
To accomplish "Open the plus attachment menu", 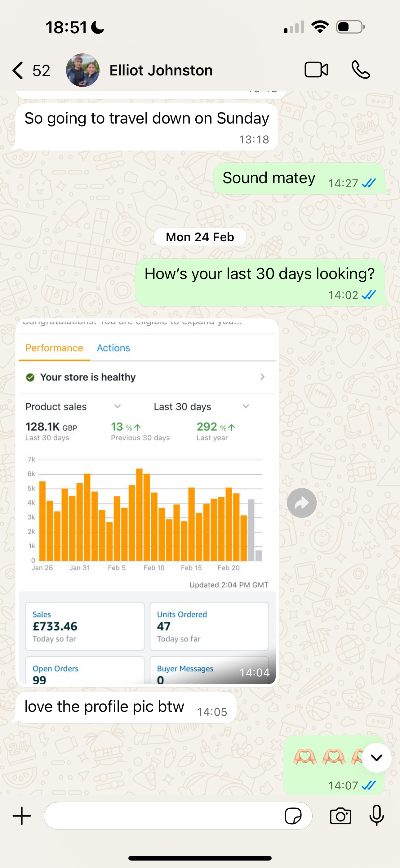I will [22, 816].
